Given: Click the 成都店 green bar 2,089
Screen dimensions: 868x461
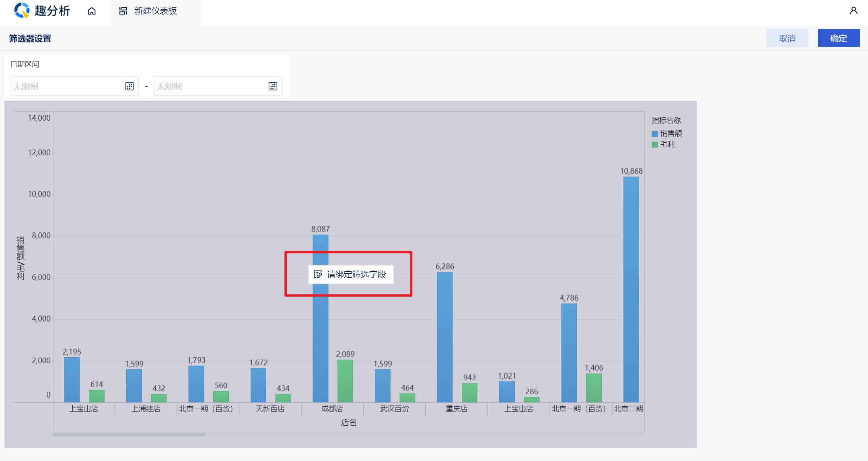Looking at the screenshot, I should [345, 381].
